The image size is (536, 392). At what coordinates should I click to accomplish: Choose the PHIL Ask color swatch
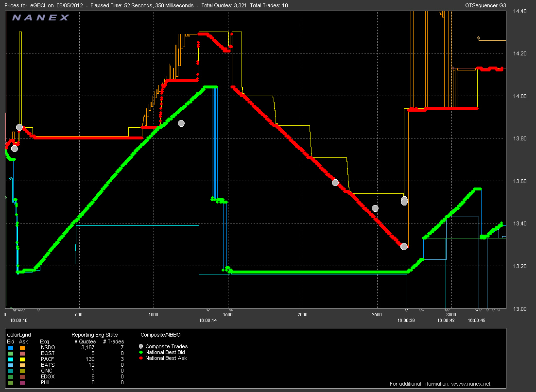pos(22,382)
